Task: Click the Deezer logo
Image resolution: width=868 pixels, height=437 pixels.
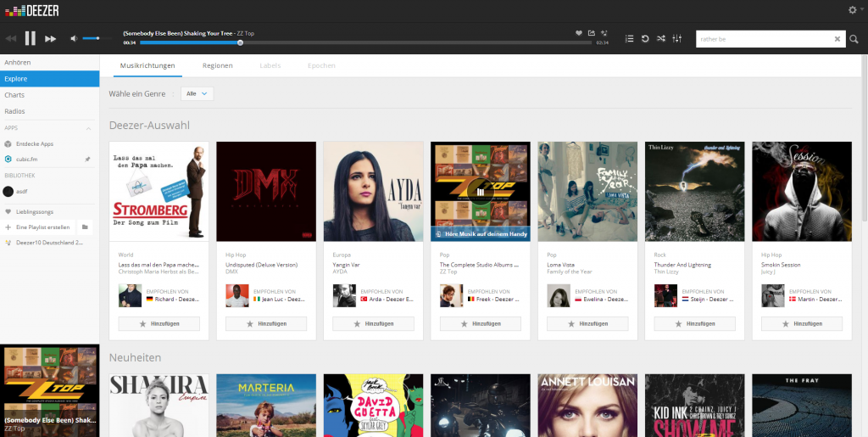Action: (31, 10)
